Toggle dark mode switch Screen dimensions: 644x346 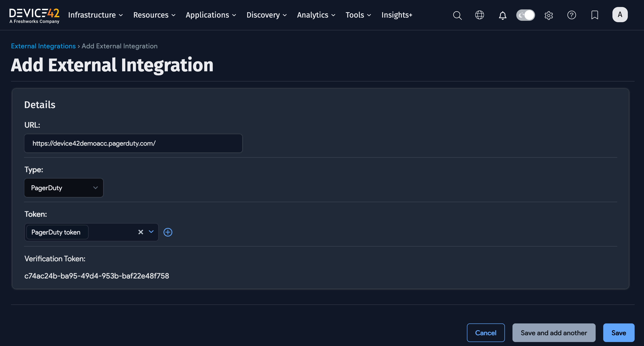point(525,15)
